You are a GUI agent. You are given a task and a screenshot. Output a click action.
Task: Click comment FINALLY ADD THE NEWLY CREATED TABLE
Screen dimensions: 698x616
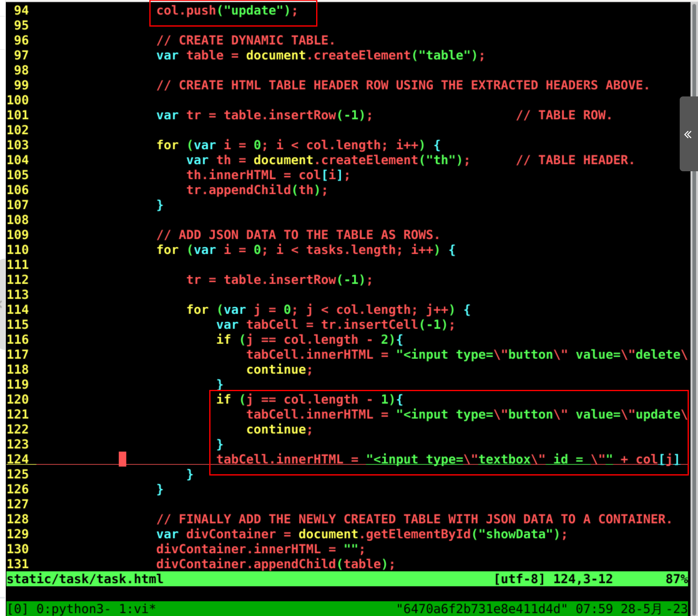pyautogui.click(x=414, y=519)
